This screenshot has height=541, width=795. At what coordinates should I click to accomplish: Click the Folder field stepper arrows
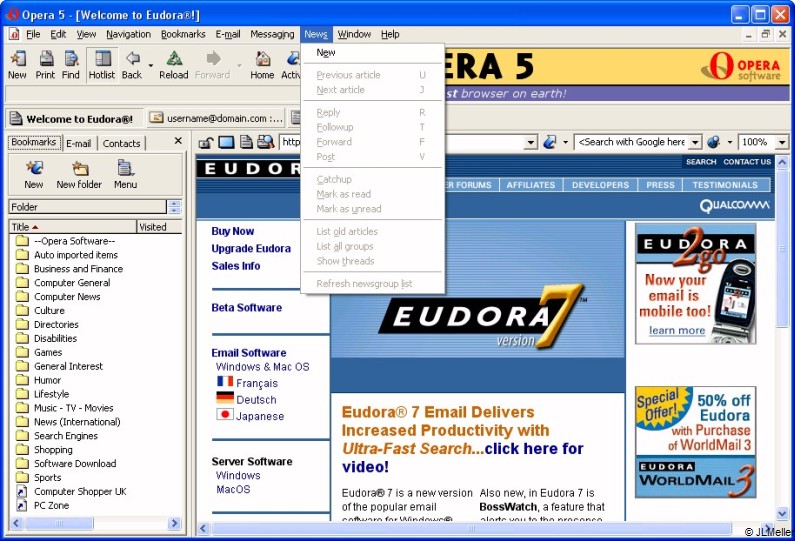[174, 206]
